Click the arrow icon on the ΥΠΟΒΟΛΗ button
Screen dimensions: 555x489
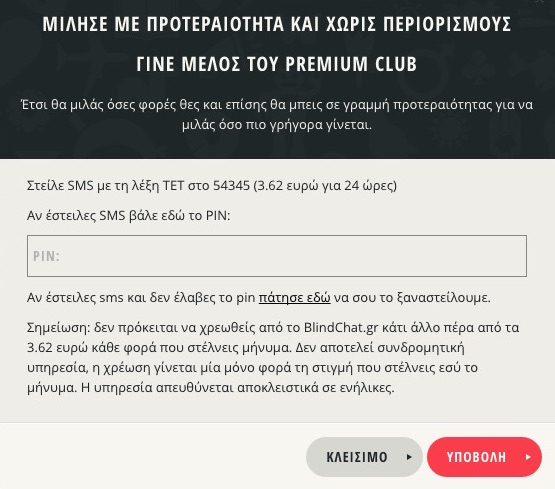click(x=528, y=457)
